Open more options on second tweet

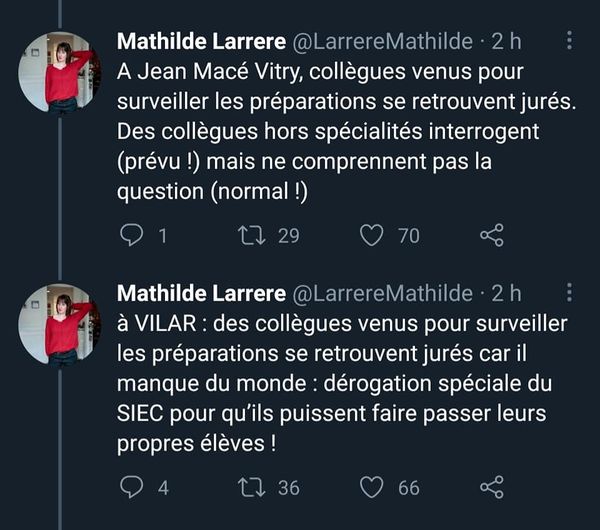570,293
